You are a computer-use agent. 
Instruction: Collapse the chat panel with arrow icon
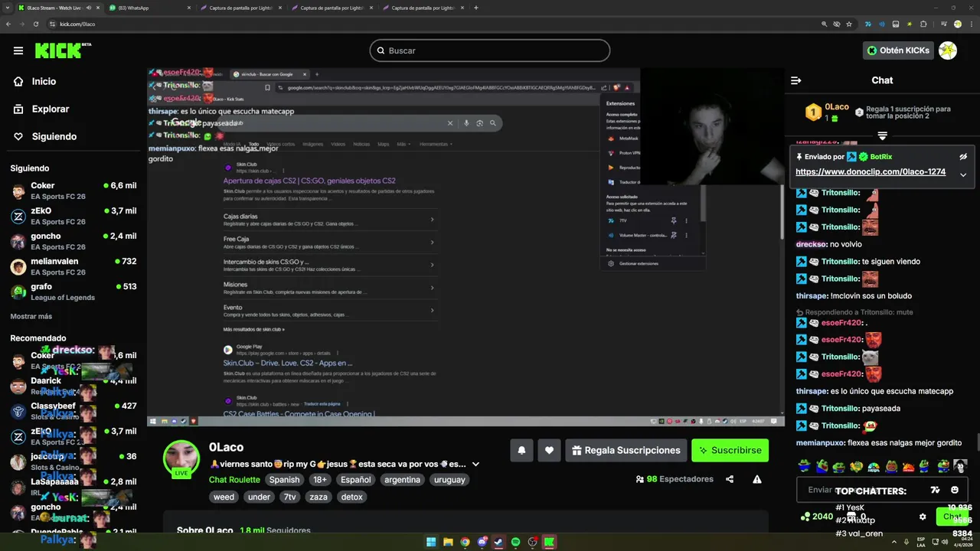[796, 80]
